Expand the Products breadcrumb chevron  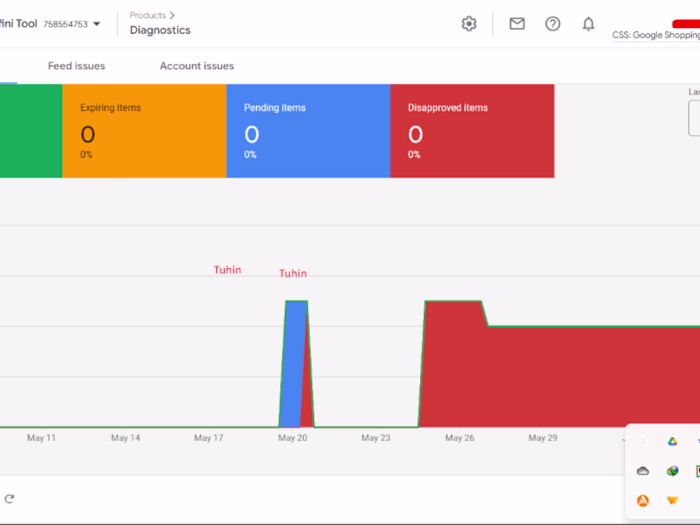(x=172, y=15)
